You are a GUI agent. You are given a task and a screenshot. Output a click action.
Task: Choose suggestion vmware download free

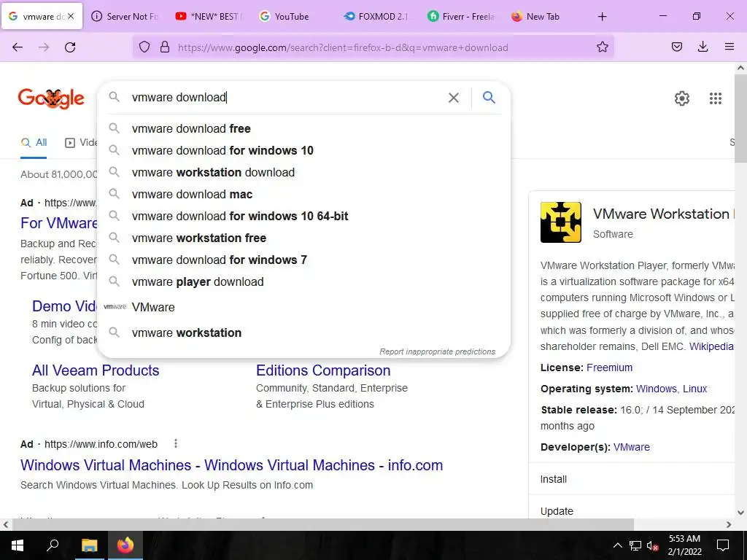(303, 128)
